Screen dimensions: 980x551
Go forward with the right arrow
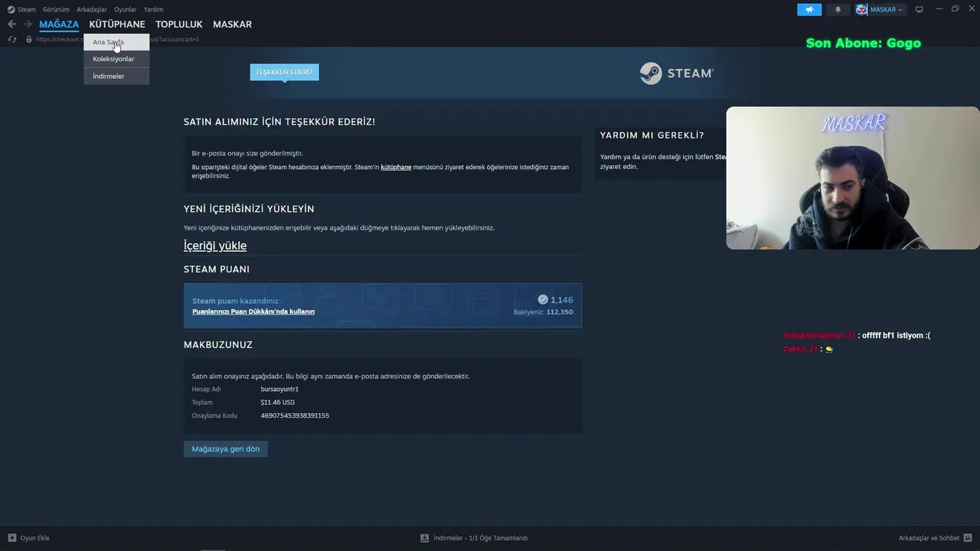click(28, 24)
